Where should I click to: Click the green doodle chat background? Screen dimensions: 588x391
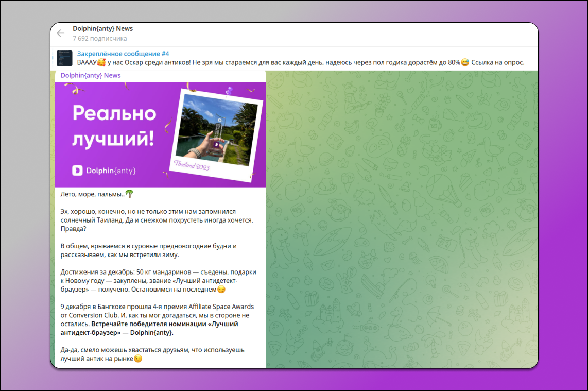(402, 206)
